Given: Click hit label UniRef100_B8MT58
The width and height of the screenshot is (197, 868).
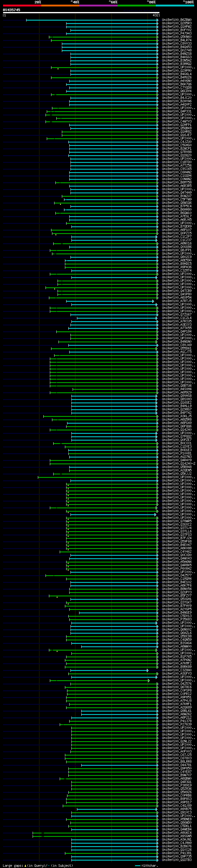Looking at the screenshot, I should (x=177, y=182).
